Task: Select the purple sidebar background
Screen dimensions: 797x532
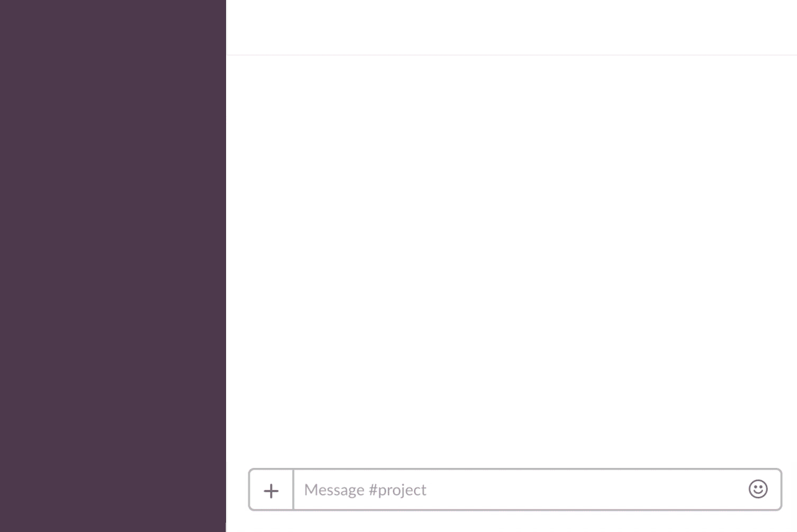Action: point(113,266)
